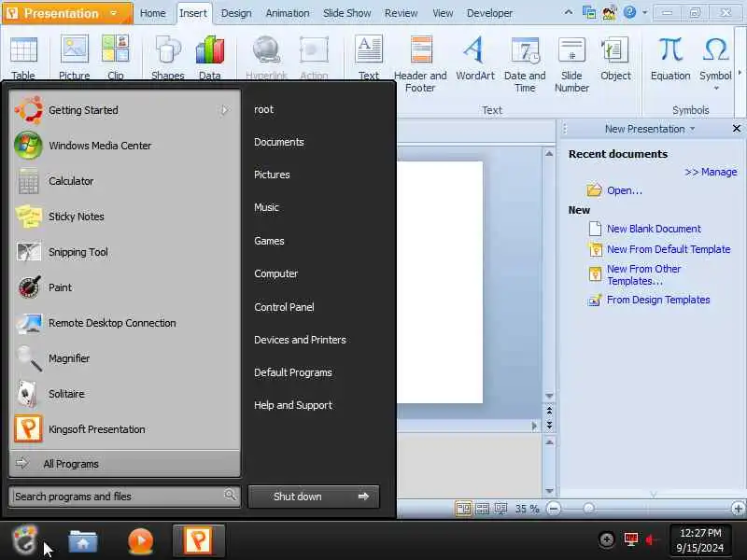
Task: Switch to the Design ribbon tab
Action: pos(236,13)
